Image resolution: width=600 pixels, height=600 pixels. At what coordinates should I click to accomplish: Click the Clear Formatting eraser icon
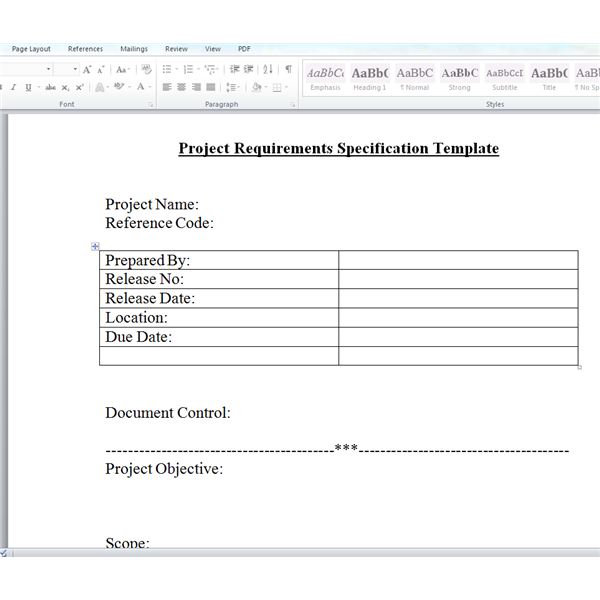point(147,69)
